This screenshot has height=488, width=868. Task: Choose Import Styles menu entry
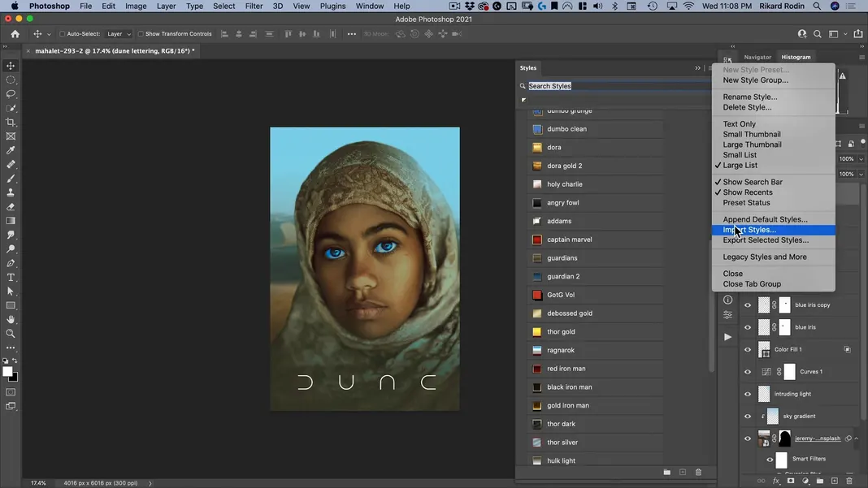coord(774,230)
